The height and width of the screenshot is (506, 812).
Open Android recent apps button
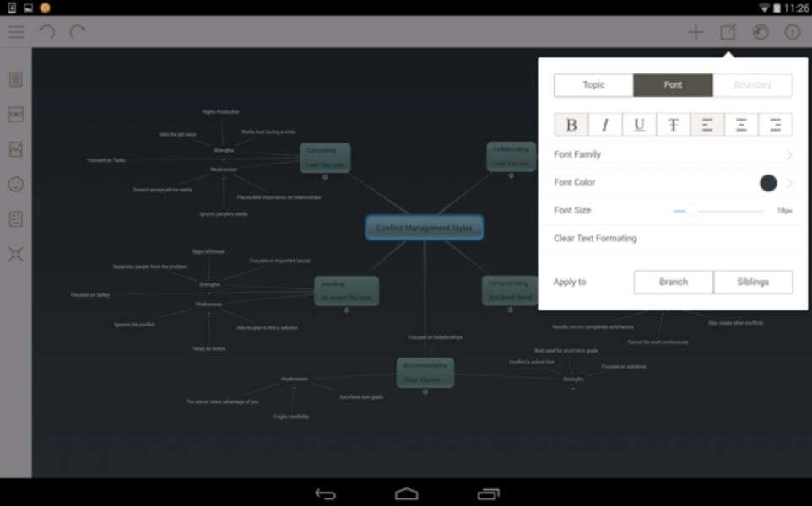coord(489,494)
